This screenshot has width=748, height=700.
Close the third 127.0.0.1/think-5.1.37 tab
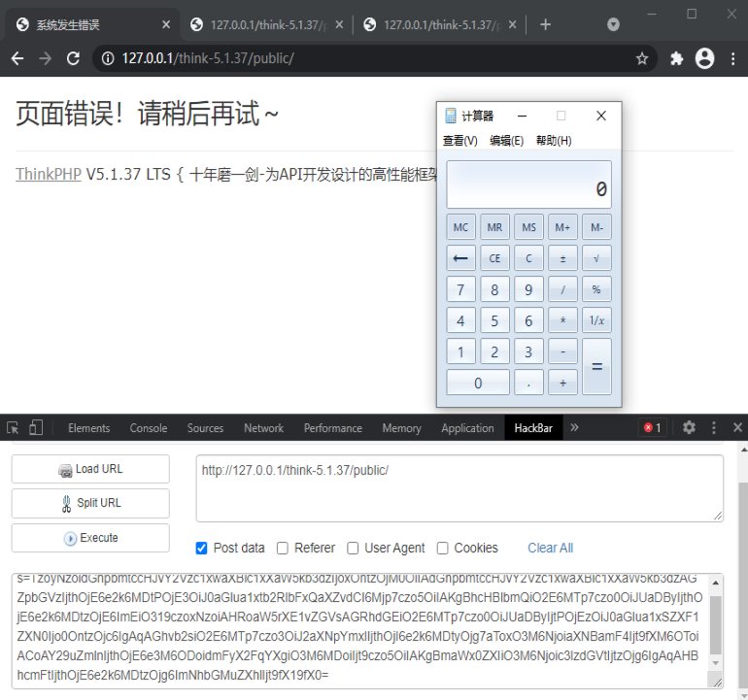click(x=512, y=24)
